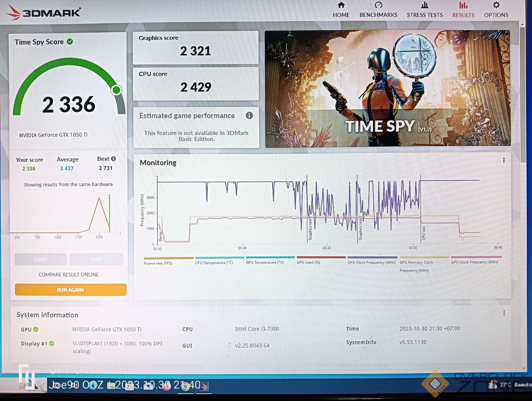Click the Time Spy banner image
Viewport: 532px width, 401px height.
tap(387, 89)
